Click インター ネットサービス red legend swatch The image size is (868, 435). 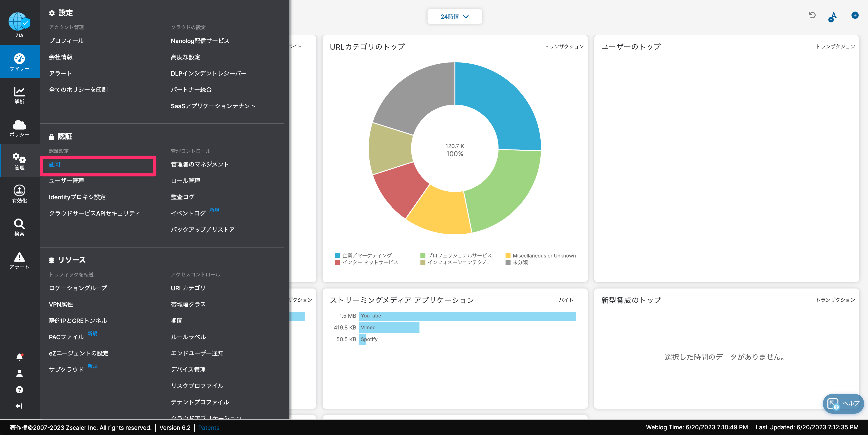[x=337, y=263]
